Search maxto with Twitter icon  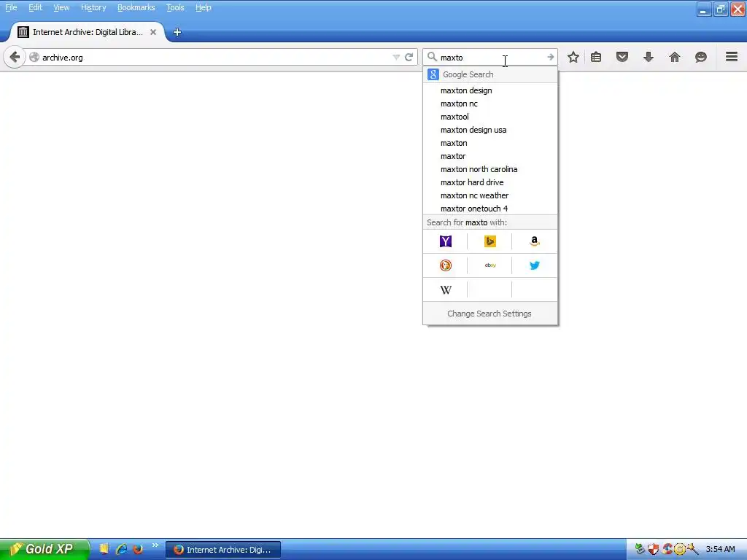[x=535, y=265]
